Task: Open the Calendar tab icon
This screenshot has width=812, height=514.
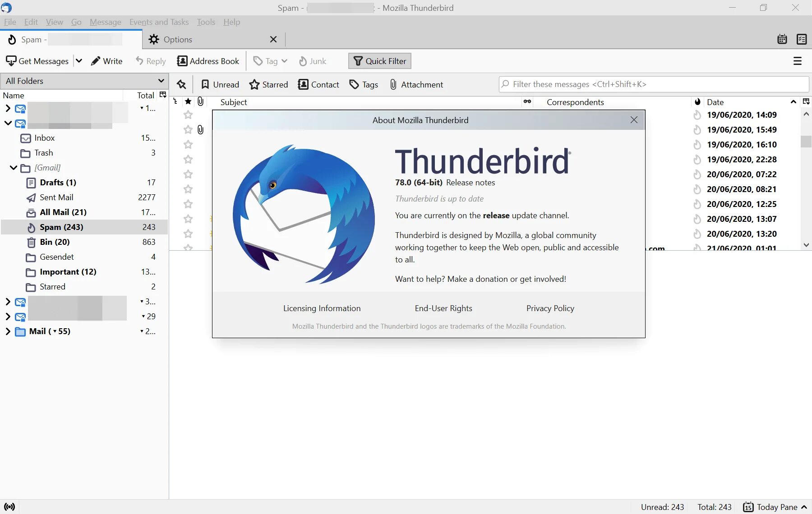Action: (x=782, y=39)
